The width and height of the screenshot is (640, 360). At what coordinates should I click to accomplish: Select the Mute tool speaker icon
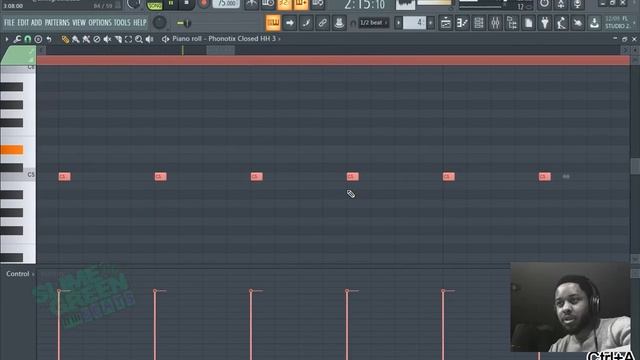point(107,39)
